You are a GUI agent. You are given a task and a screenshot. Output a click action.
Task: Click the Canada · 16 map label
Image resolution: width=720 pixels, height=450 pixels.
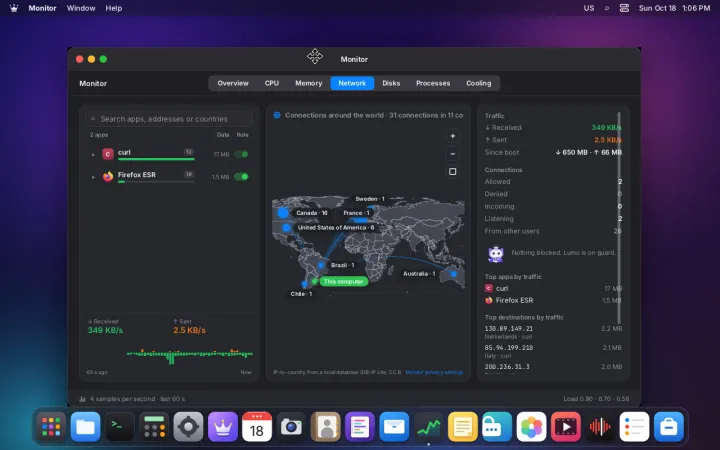pos(312,213)
